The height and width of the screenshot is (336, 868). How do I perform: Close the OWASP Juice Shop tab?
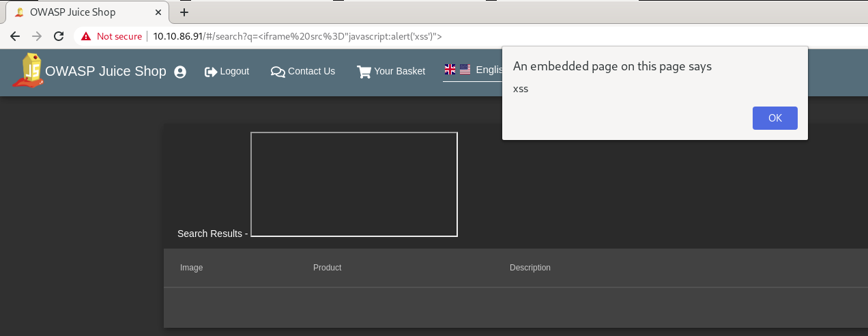159,12
